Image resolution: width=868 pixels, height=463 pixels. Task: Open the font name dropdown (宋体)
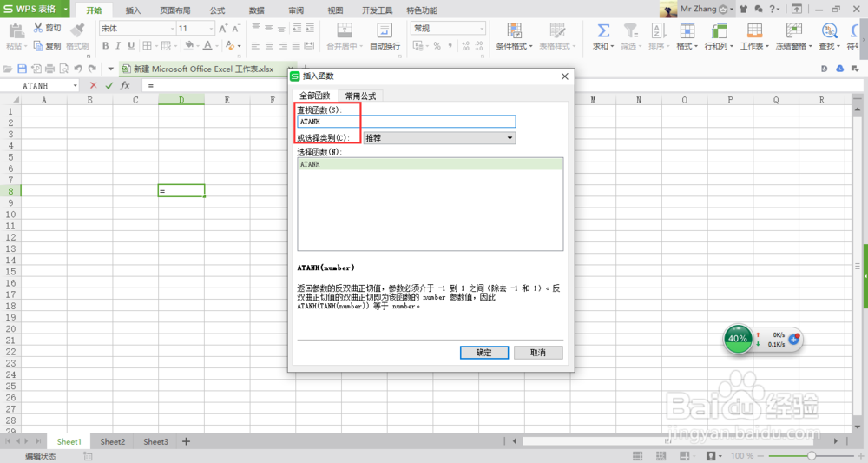(172, 29)
